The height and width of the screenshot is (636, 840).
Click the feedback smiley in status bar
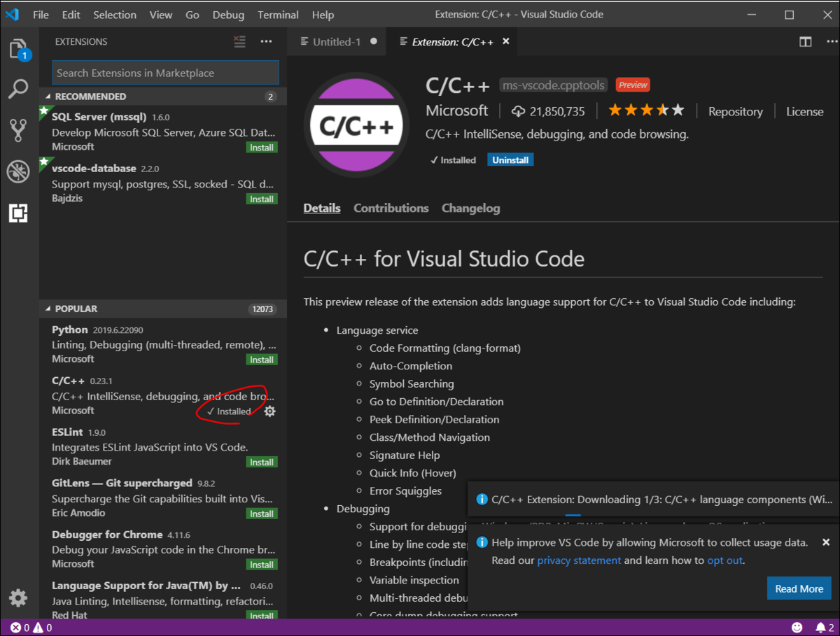click(797, 628)
